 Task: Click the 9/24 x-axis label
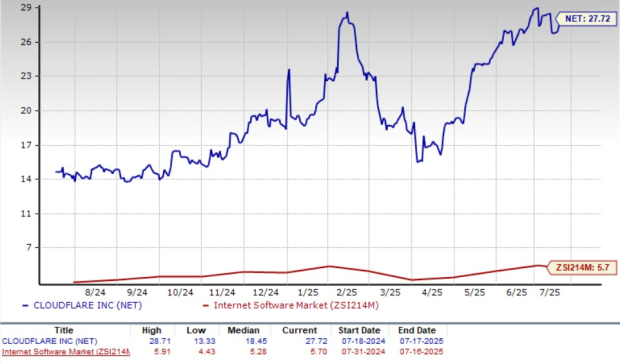tap(137, 292)
